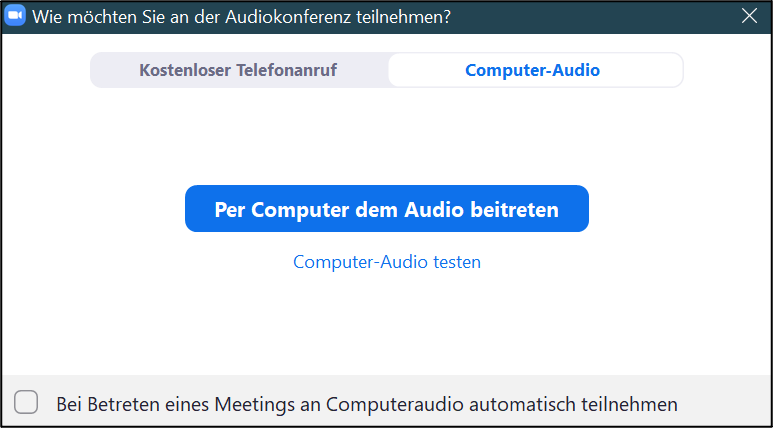Viewport: 774px width, 428px height.
Task: Join audio using the blue computer button
Action: tap(386, 209)
